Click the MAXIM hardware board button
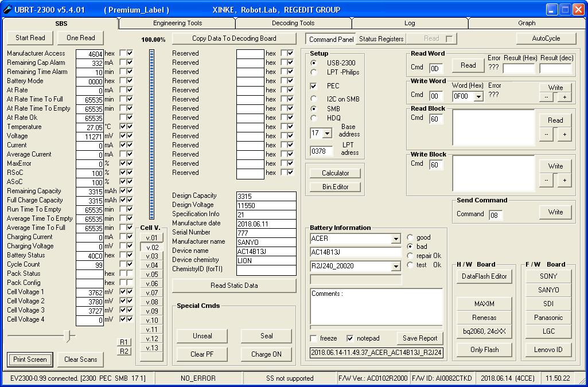The image size is (588, 387). [x=484, y=304]
